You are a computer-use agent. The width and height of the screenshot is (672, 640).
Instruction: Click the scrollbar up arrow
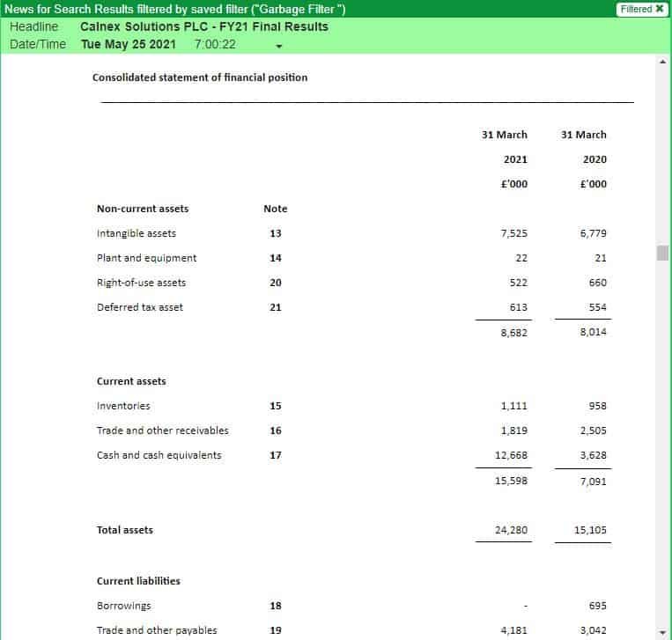coord(663,62)
